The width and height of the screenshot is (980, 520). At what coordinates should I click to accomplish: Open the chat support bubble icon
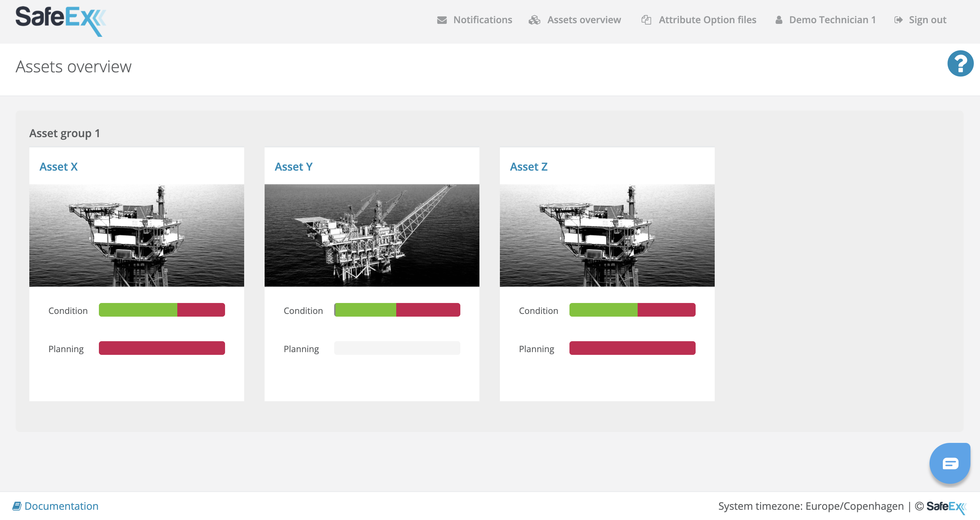pos(950,463)
